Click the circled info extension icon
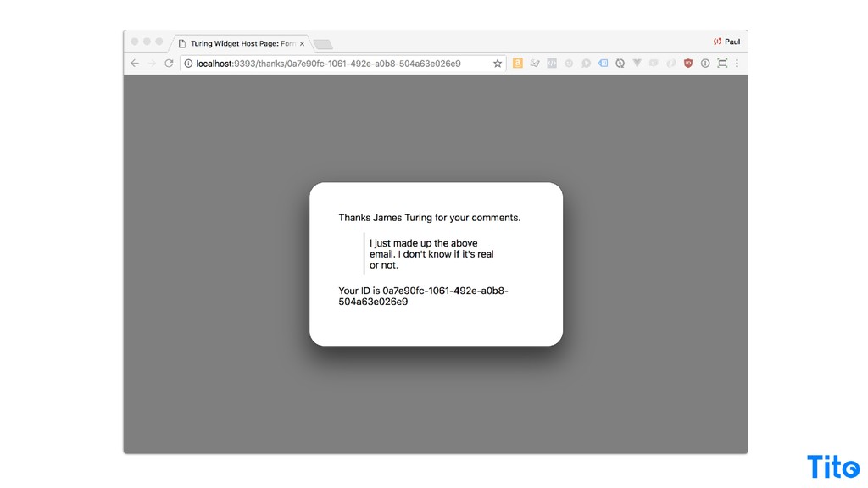Screen dimensions: 868x488 pos(705,63)
